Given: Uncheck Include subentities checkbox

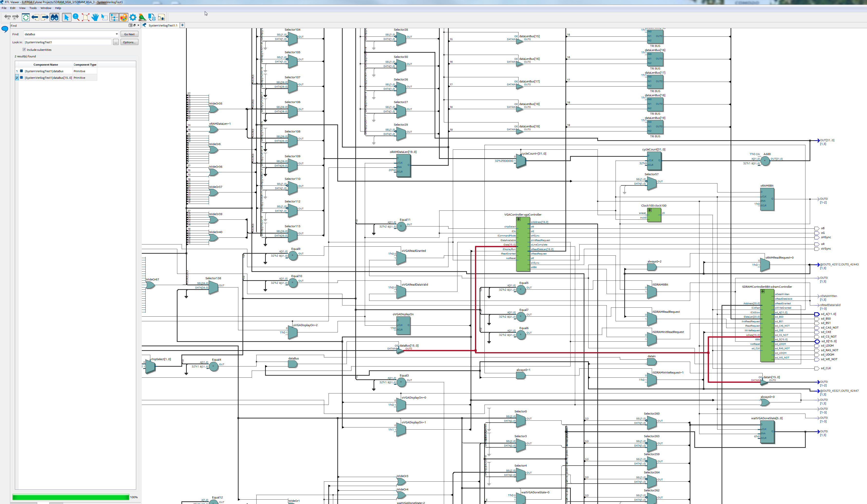Looking at the screenshot, I should click(x=24, y=50).
